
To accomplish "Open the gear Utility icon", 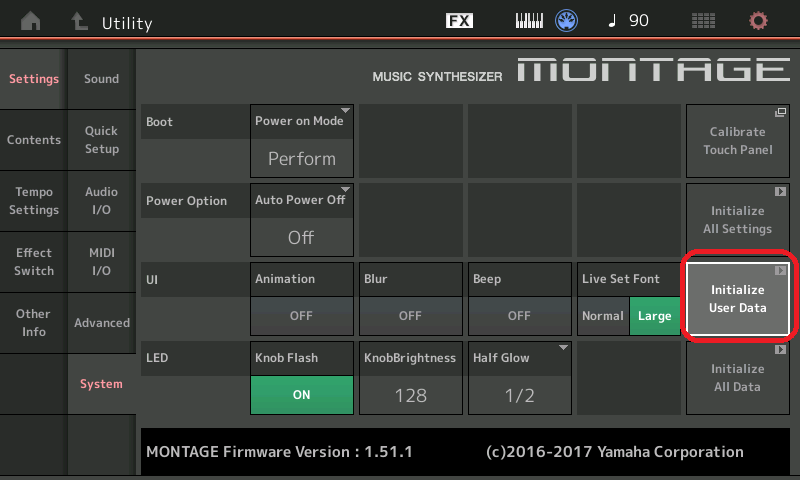I will tap(759, 21).
